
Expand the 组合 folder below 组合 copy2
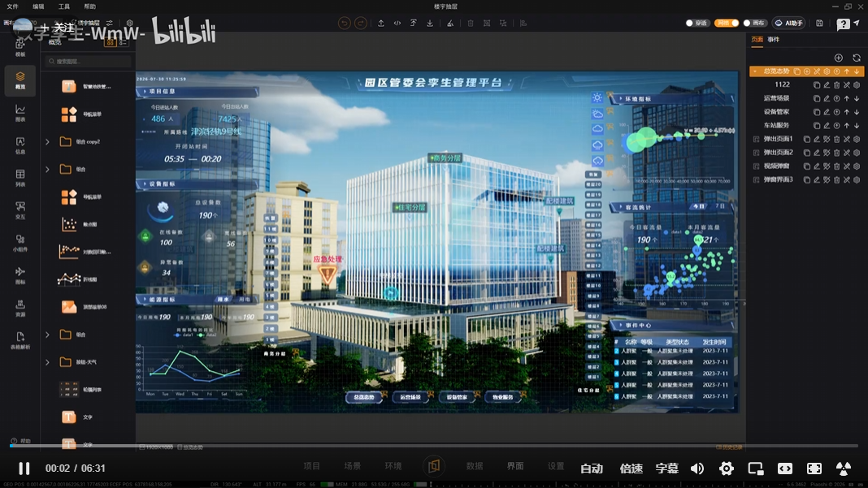[47, 170]
